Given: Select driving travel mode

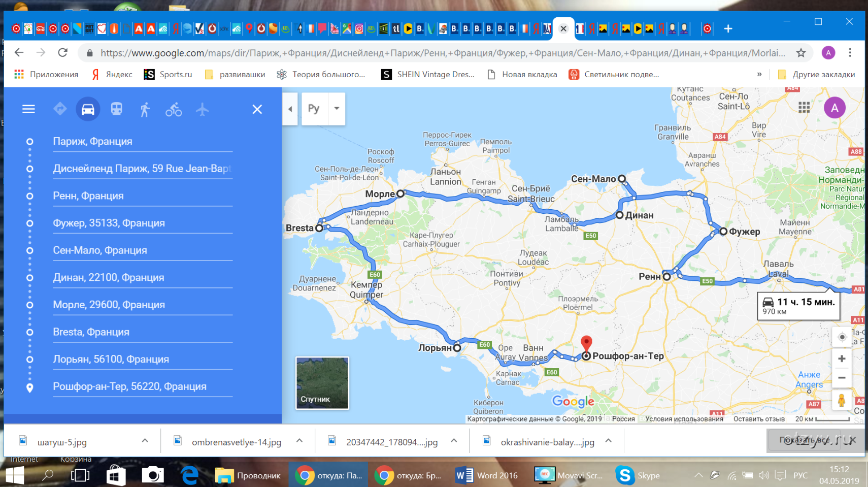Looking at the screenshot, I should tap(88, 109).
